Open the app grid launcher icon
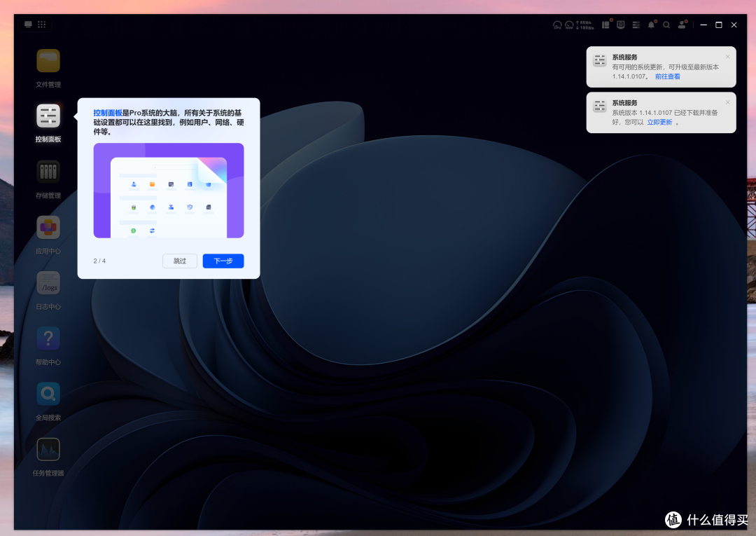756x536 pixels. 42,24
